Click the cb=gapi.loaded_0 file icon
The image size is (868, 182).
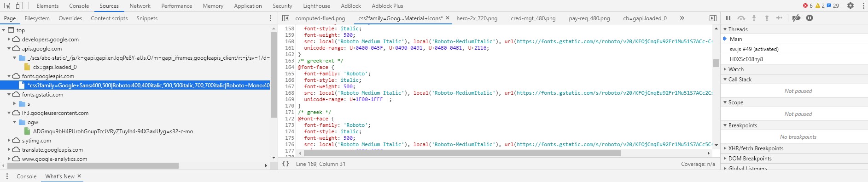[27, 67]
